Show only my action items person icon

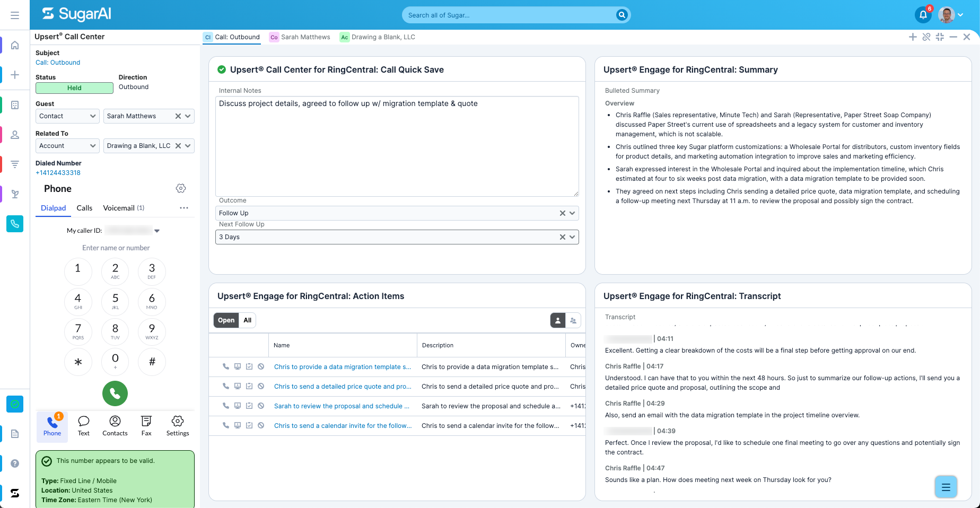pyautogui.click(x=558, y=320)
